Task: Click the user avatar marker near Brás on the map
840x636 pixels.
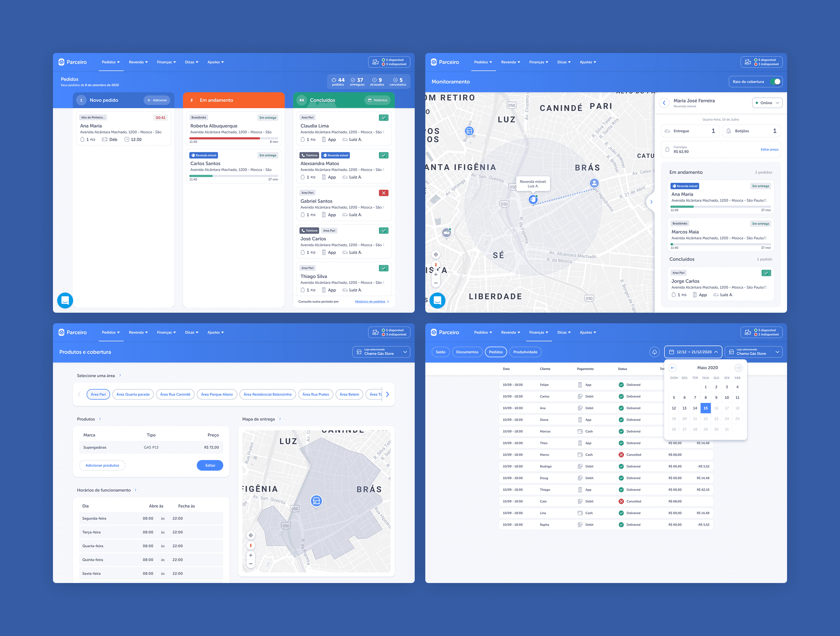Action: click(594, 183)
